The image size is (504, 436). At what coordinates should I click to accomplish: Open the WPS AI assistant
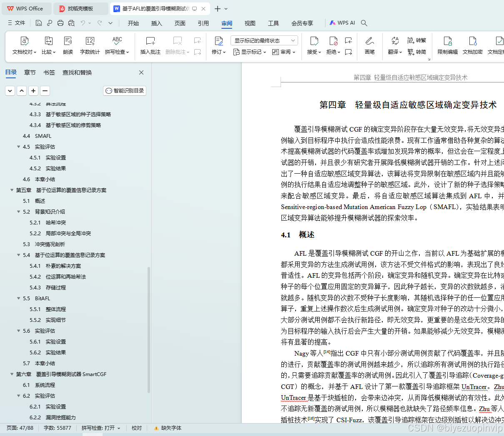(342, 23)
